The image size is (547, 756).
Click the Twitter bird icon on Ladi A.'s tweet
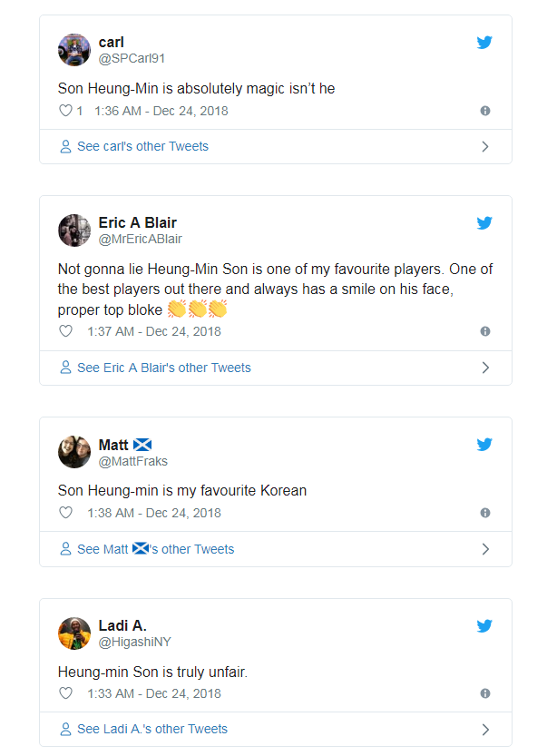[x=484, y=625]
